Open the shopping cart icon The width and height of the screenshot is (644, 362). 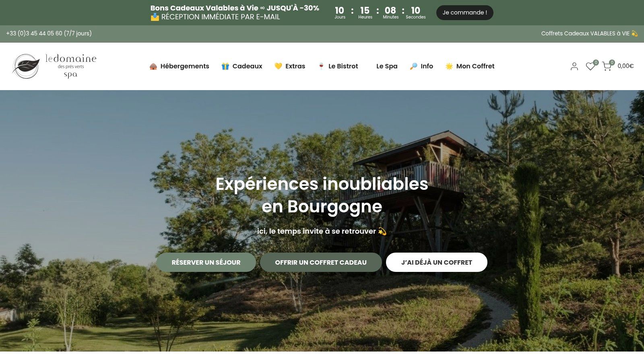[607, 66]
